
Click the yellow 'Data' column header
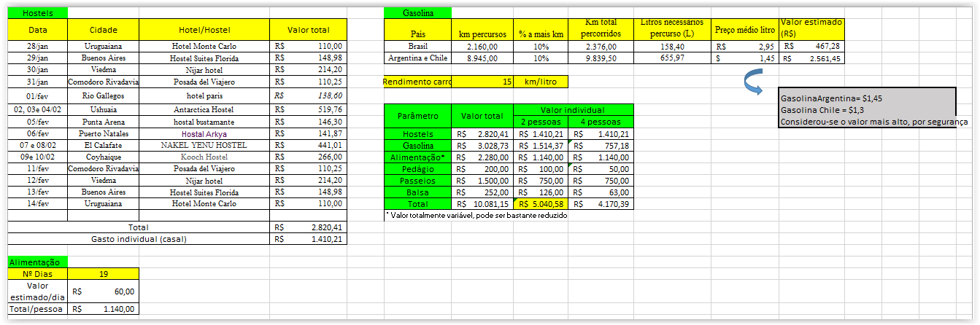(x=37, y=30)
